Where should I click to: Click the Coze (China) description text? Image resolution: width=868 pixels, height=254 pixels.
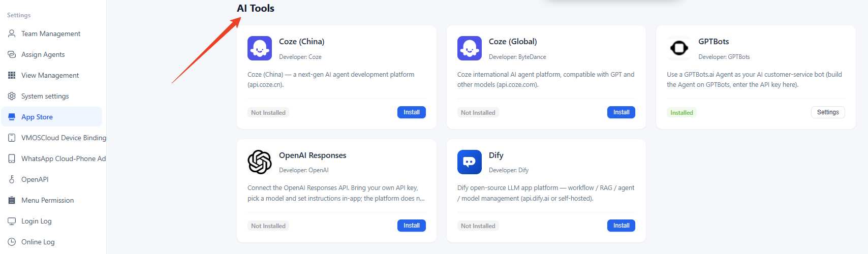331,79
